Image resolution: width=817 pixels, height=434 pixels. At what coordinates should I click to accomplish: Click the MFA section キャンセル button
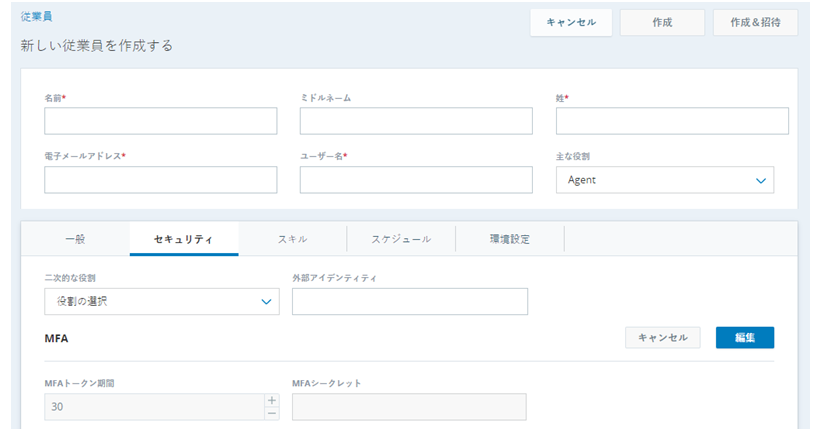click(663, 338)
